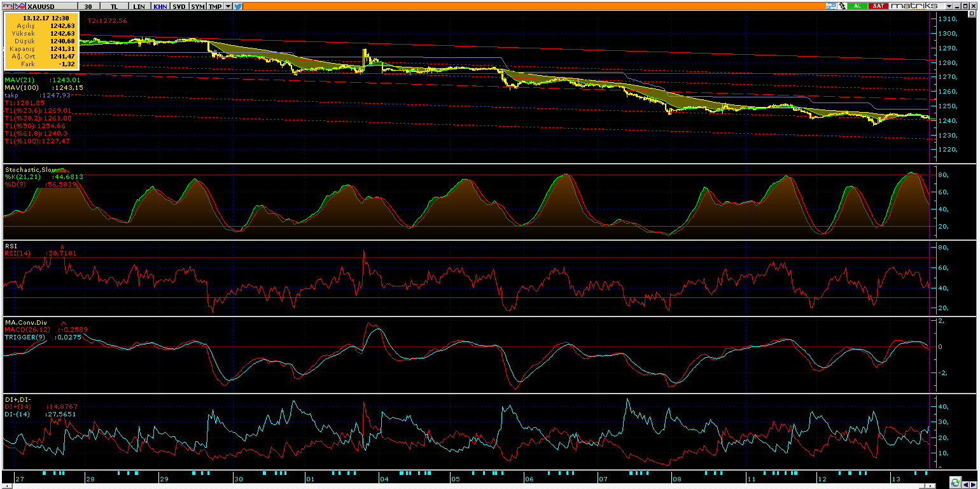Click the yellow lightning bolt icon
This screenshot has width=980, height=489.
point(842,6)
